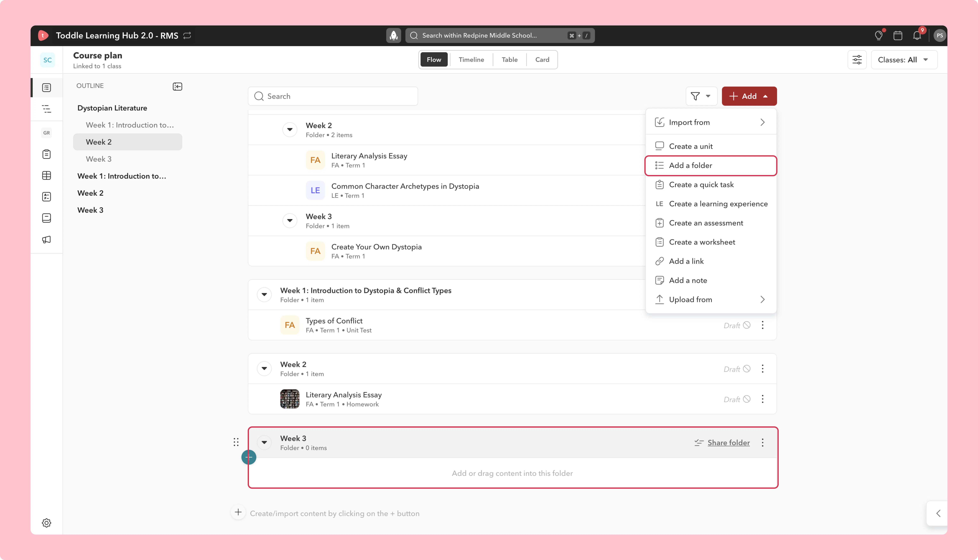Switch to the Card view tab
The width and height of the screenshot is (978, 560).
click(542, 60)
